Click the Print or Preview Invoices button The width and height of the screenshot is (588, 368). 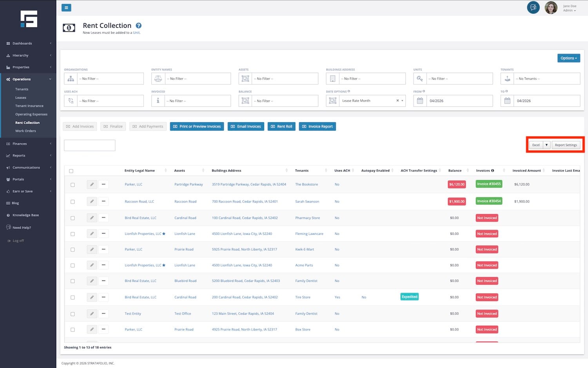(x=197, y=126)
